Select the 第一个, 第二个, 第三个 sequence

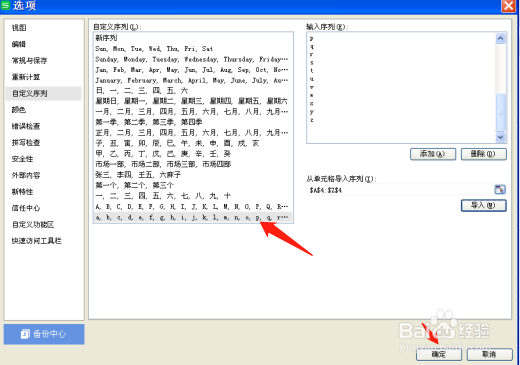pos(193,185)
